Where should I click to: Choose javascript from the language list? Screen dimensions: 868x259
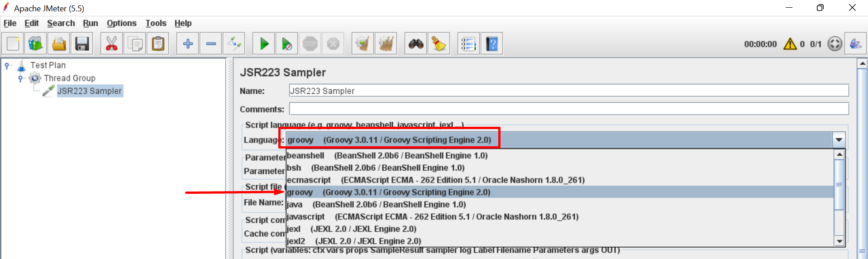pos(560,217)
